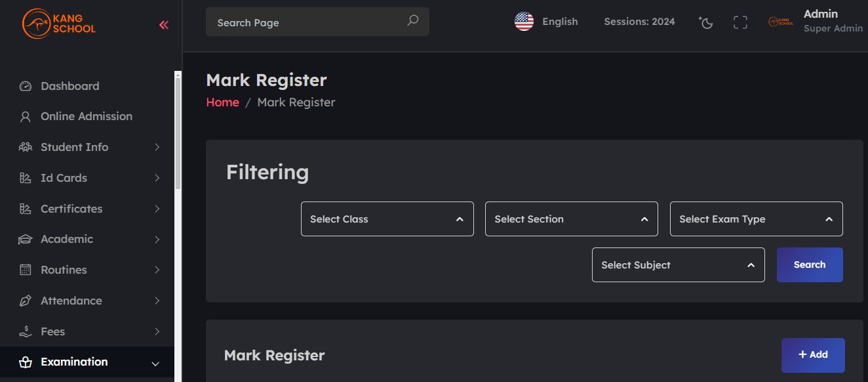868x382 pixels.
Task: Open the Select Section dropdown
Action: [x=572, y=219]
